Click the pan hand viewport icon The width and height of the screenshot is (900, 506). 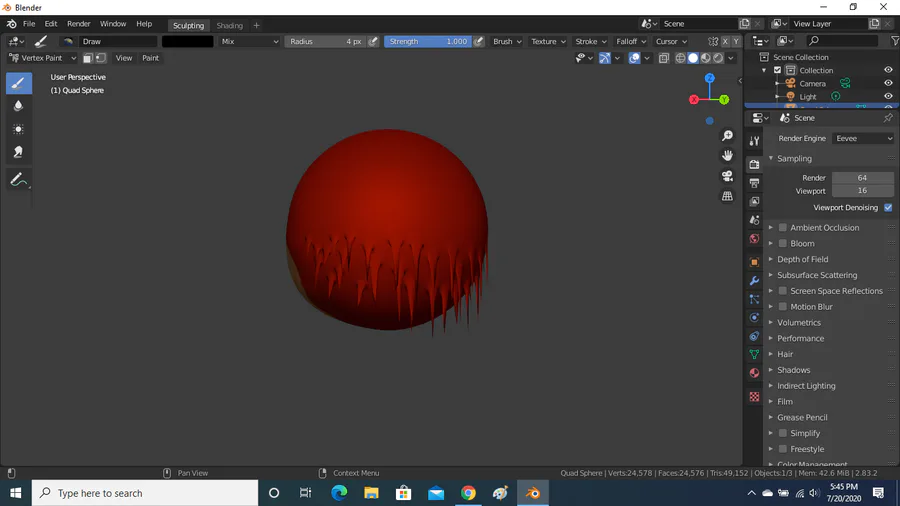click(727, 156)
